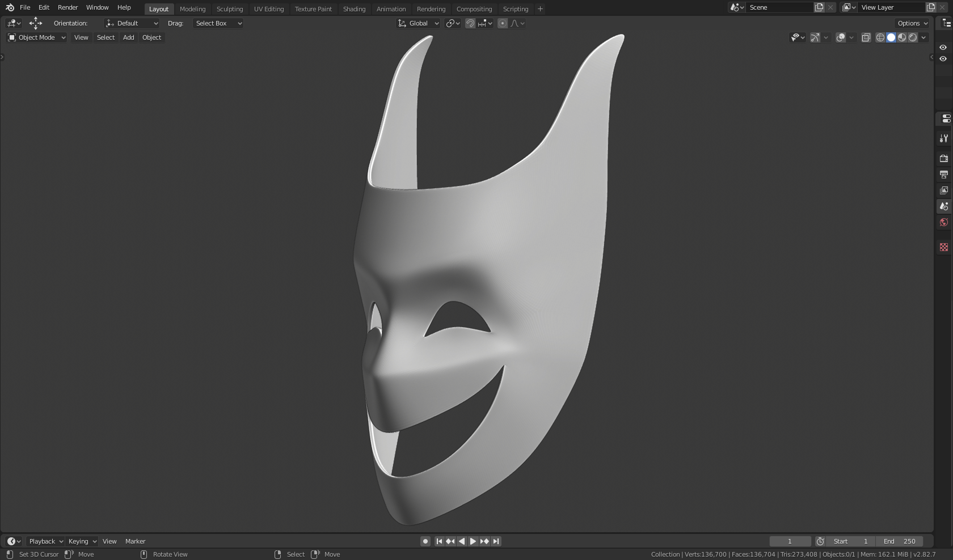This screenshot has width=953, height=560.
Task: Open the transform orientation Global dropdown
Action: tap(418, 23)
